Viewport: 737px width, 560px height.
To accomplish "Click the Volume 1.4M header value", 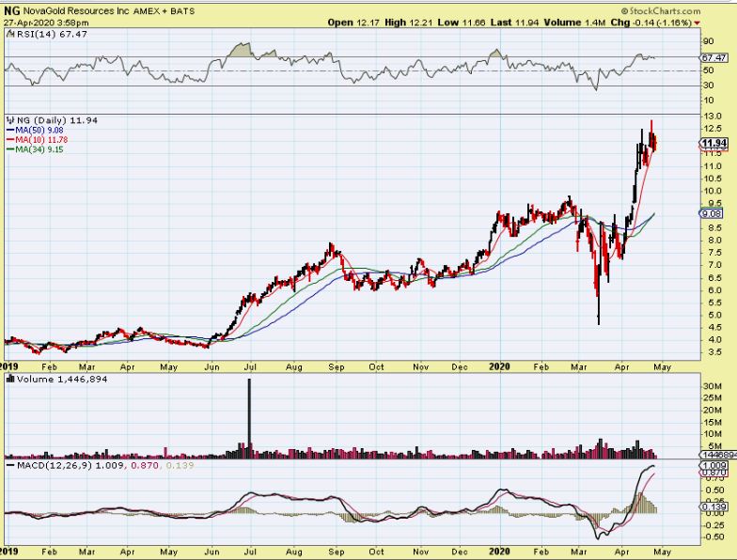I will point(574,23).
